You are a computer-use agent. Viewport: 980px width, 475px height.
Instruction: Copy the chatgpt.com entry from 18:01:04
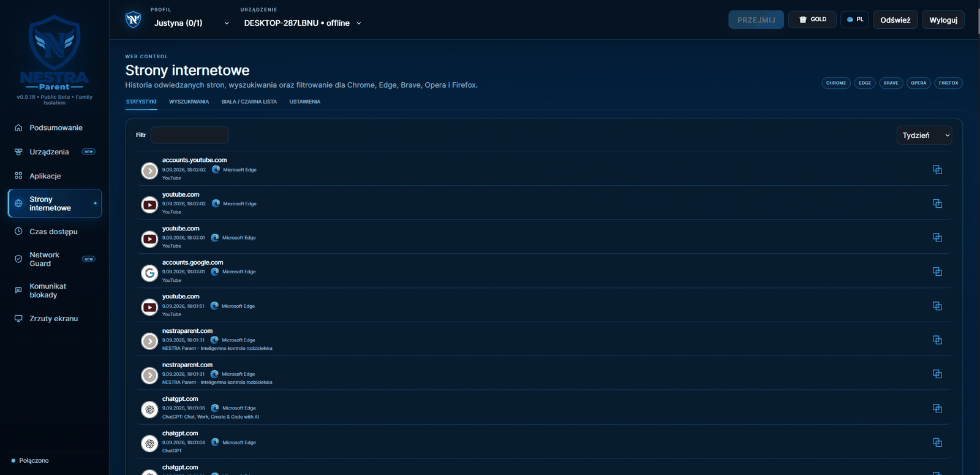click(937, 443)
